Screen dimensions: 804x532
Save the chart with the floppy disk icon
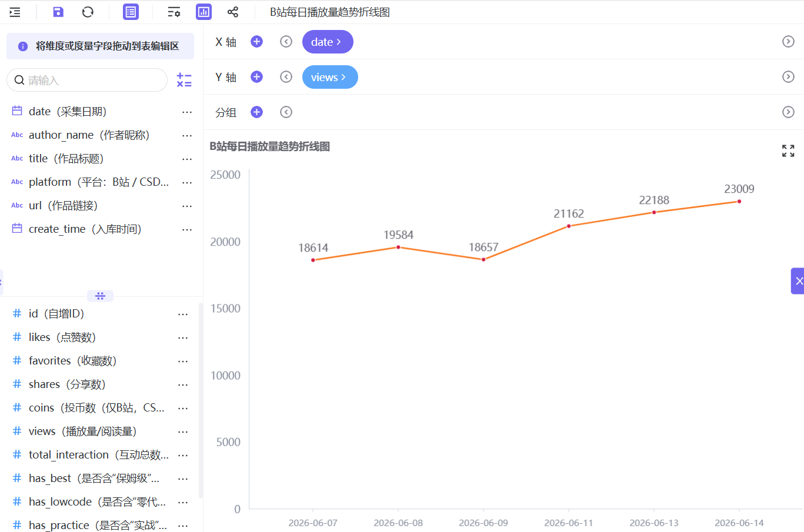pos(58,12)
